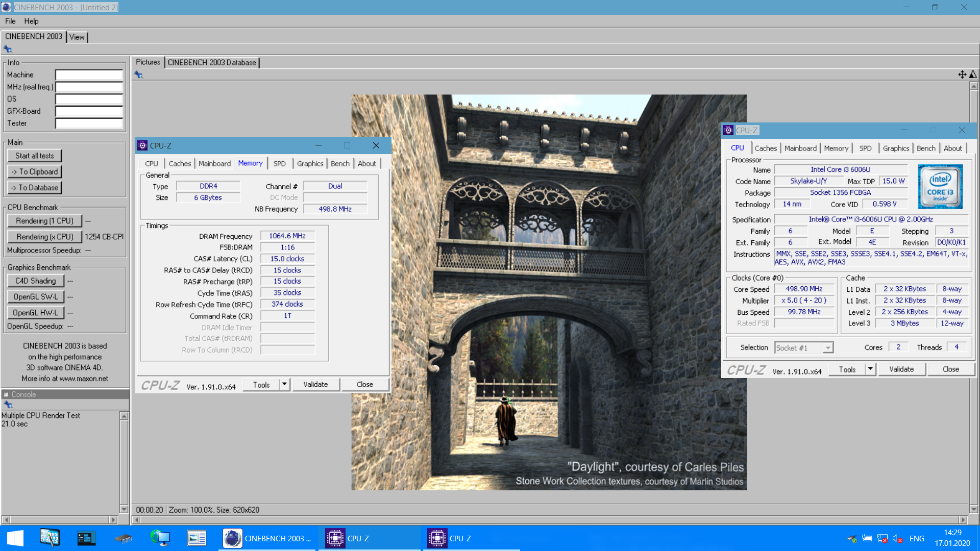Click the pin icon under CINEBENCH 2003 tab

point(8,49)
